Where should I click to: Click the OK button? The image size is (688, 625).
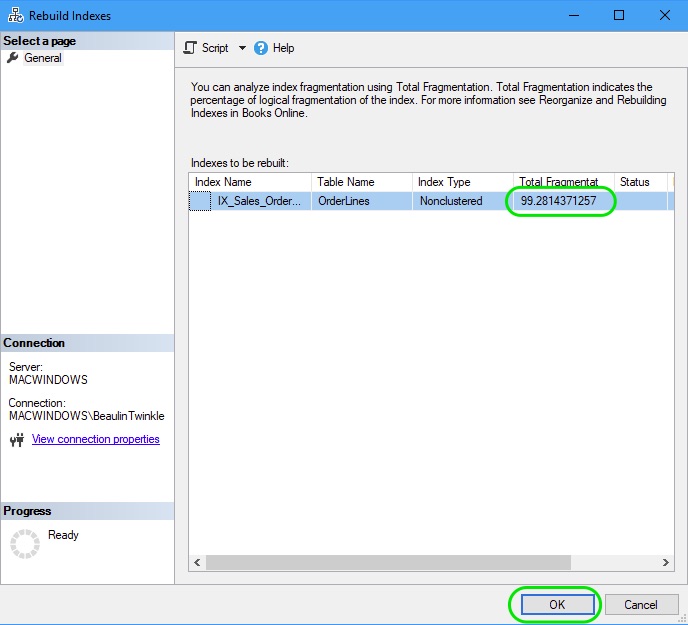coord(557,604)
